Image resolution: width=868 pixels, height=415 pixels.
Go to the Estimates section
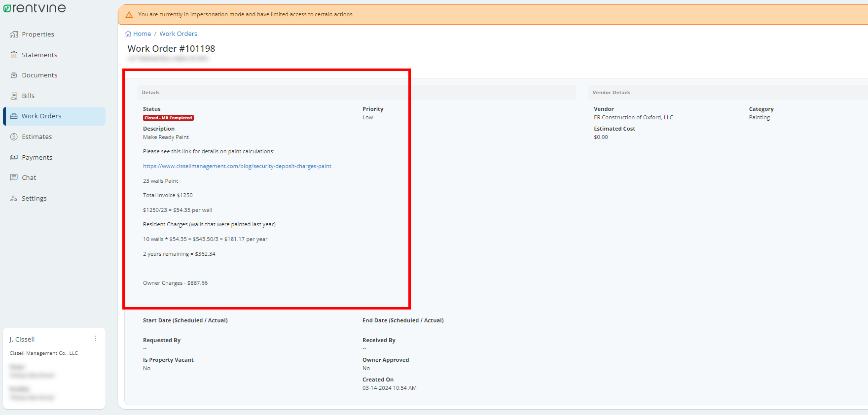click(x=37, y=137)
